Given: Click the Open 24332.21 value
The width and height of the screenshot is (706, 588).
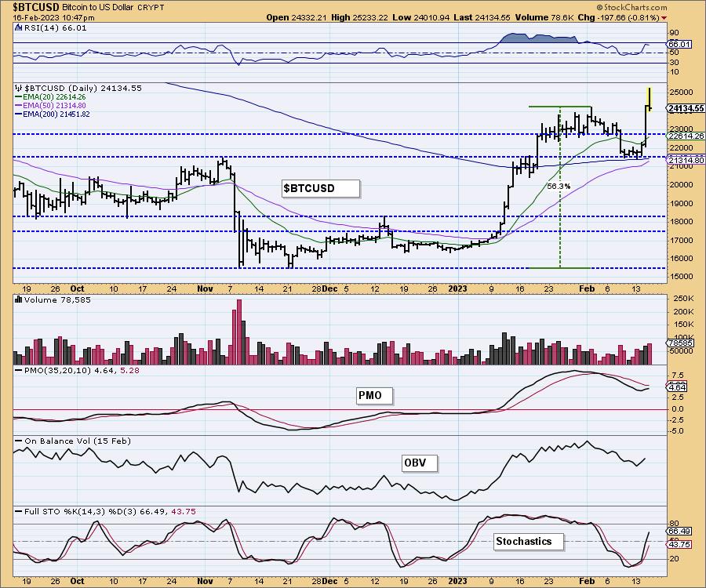Looking at the screenshot, I should click(296, 17).
